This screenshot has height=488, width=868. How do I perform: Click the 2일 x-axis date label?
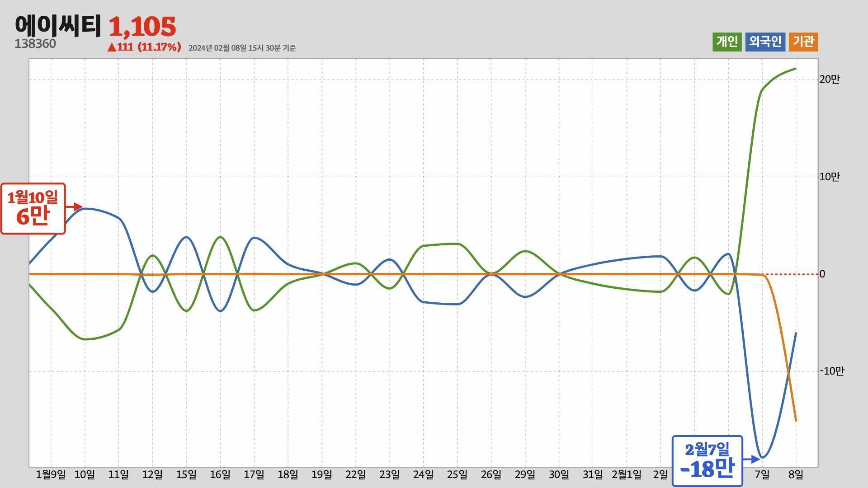(660, 475)
